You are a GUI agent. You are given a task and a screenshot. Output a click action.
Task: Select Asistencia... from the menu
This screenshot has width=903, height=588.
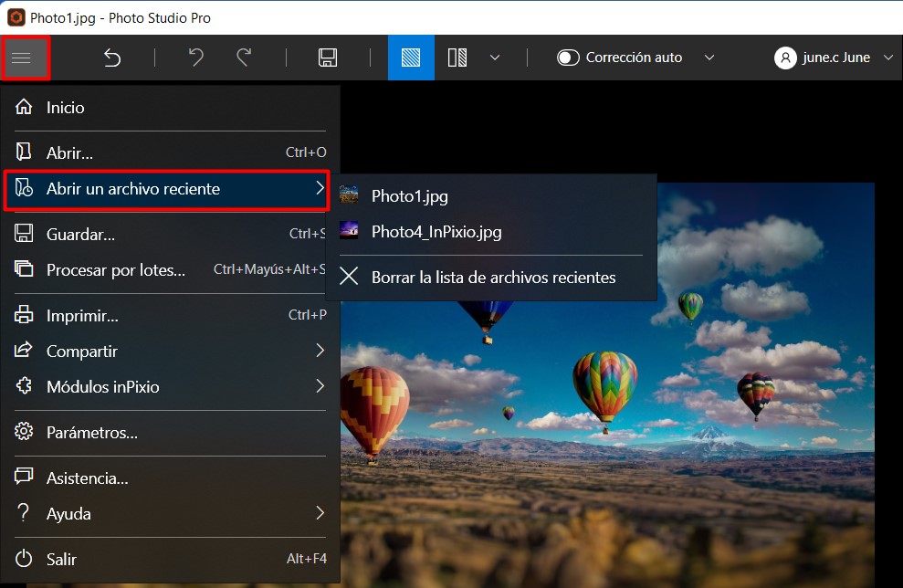170,478
